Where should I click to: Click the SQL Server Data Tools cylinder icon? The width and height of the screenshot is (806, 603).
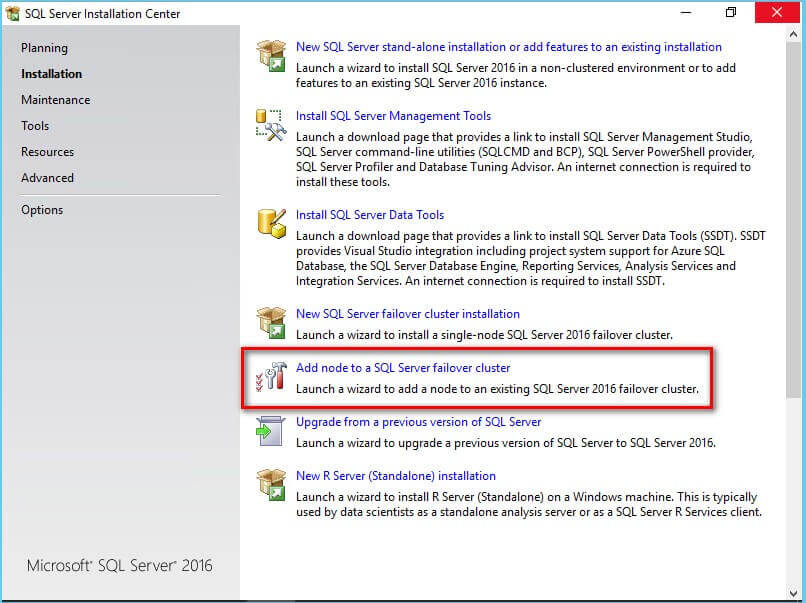pos(271,224)
